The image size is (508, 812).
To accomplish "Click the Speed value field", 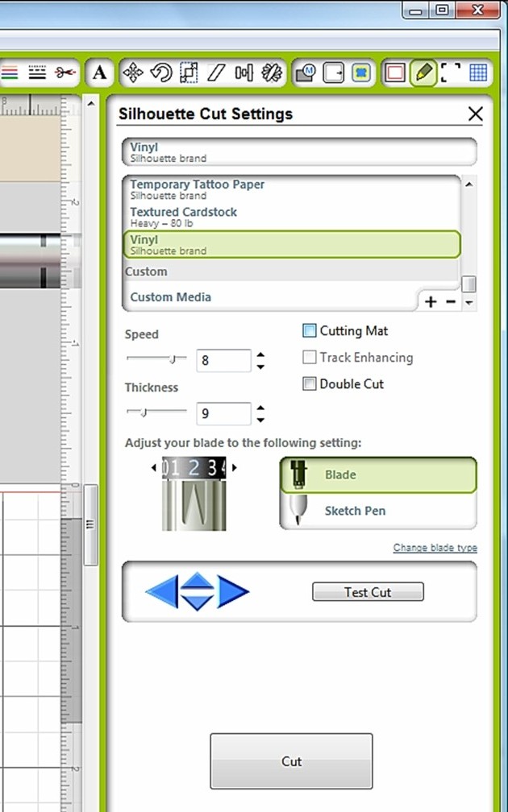I will [223, 360].
